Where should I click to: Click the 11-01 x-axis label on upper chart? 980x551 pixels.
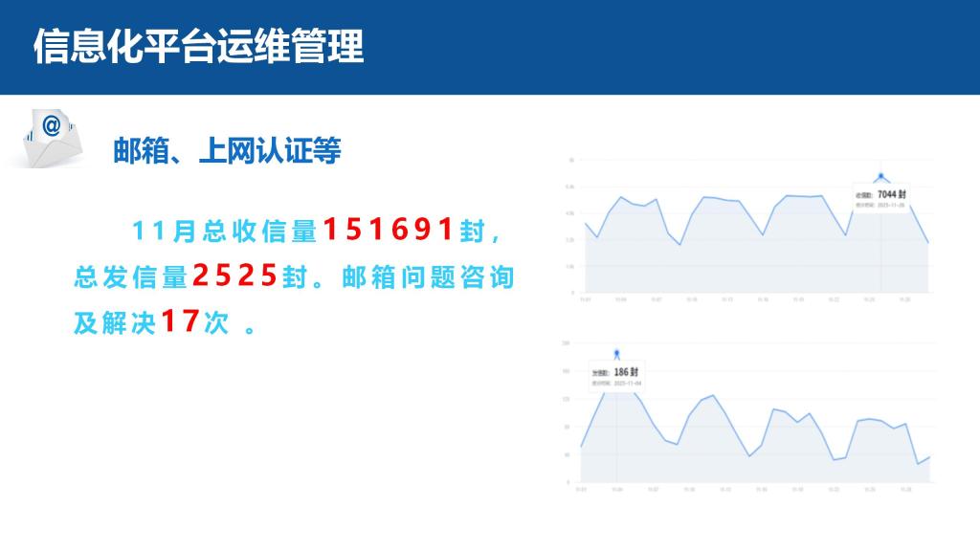(x=584, y=299)
